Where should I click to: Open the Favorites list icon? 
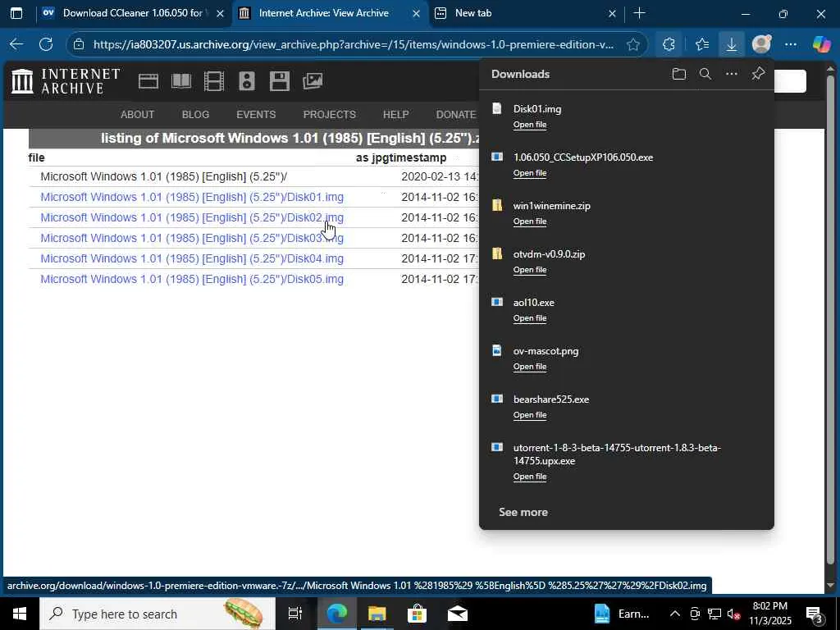[702, 44]
